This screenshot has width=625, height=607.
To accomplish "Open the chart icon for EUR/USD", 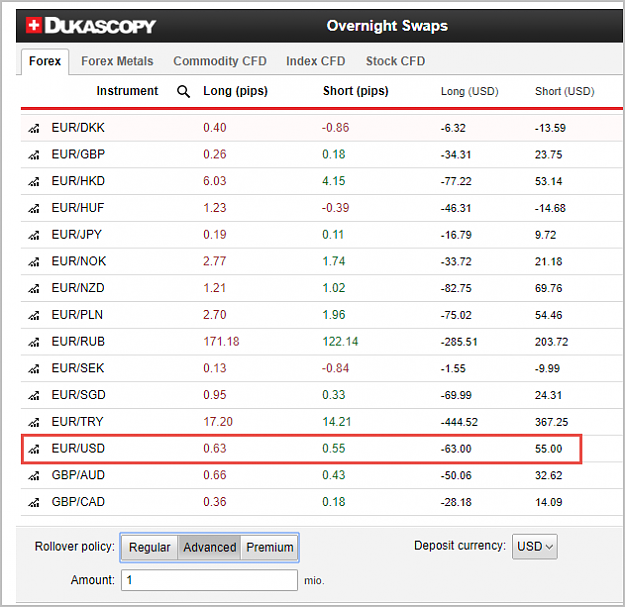I will (34, 449).
